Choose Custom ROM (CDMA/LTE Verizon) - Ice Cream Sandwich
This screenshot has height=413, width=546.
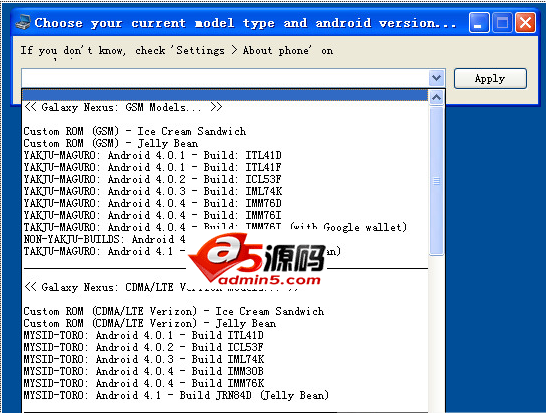coord(174,311)
